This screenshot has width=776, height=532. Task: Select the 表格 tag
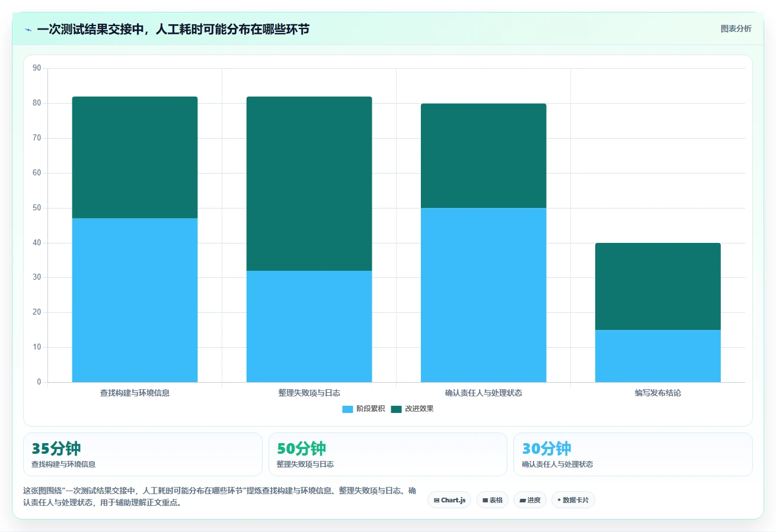(x=492, y=500)
